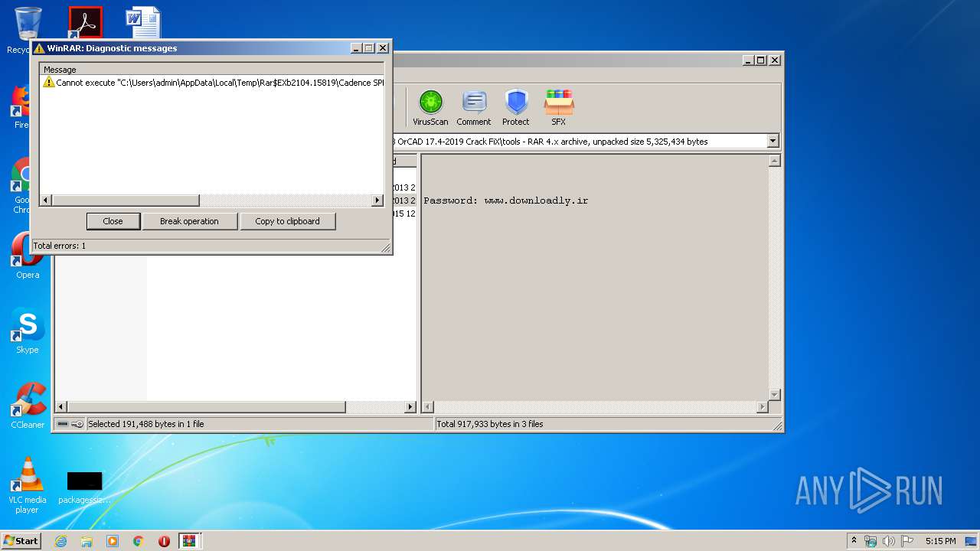Open the Adobe Reader desktop shortcut
Viewport: 980px width, 551px height.
pyautogui.click(x=85, y=23)
